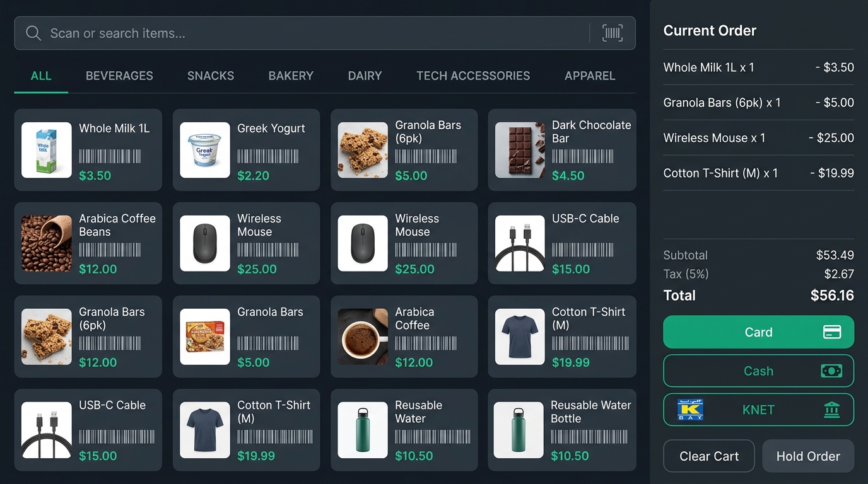Tap the barcode scanner icon in search bar

tap(612, 33)
